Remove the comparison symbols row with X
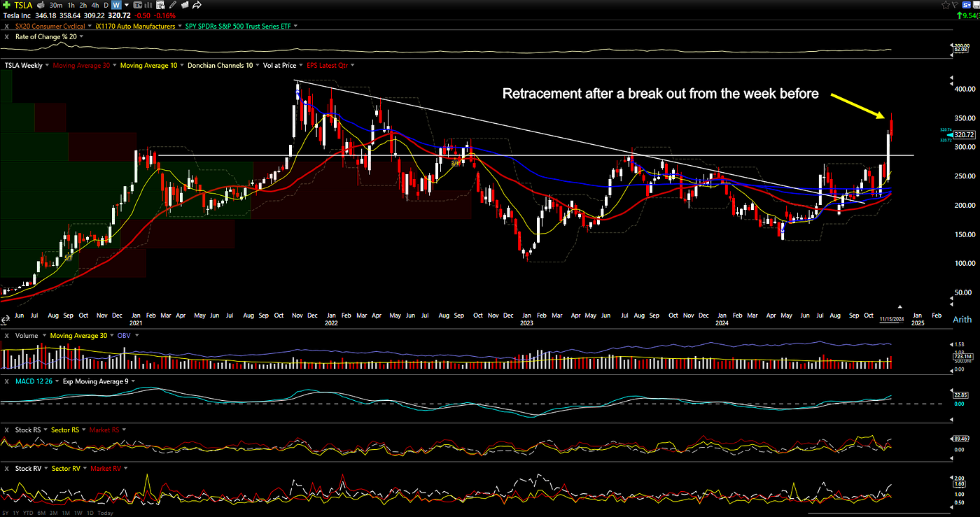Image resolution: width=980 pixels, height=517 pixels. click(7, 26)
